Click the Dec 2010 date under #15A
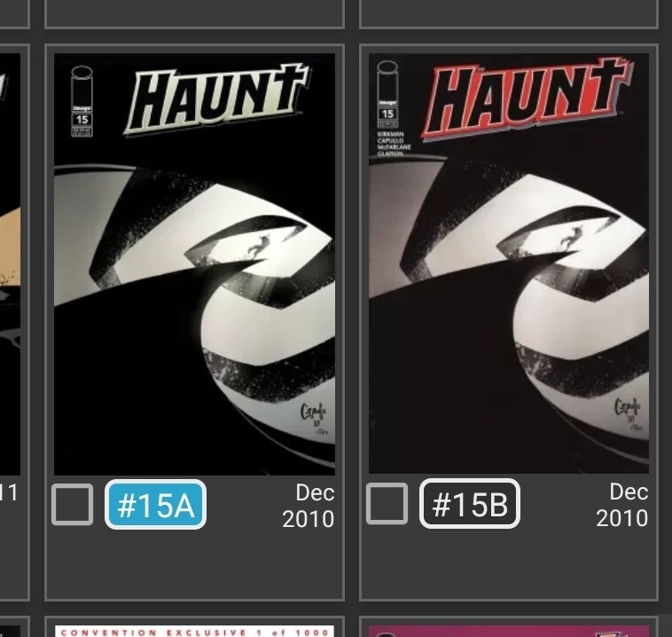672x637 pixels. point(309,506)
